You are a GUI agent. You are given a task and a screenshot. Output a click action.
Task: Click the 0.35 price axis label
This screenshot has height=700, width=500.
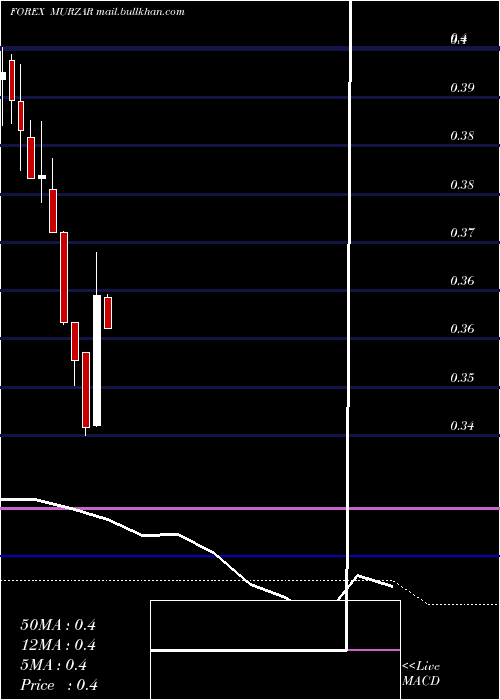[x=462, y=378]
